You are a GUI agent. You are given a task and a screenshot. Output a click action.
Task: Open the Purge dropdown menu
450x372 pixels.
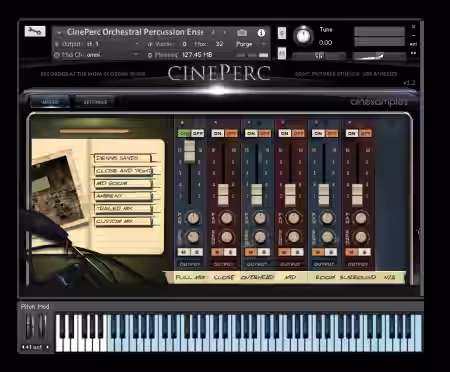point(263,44)
